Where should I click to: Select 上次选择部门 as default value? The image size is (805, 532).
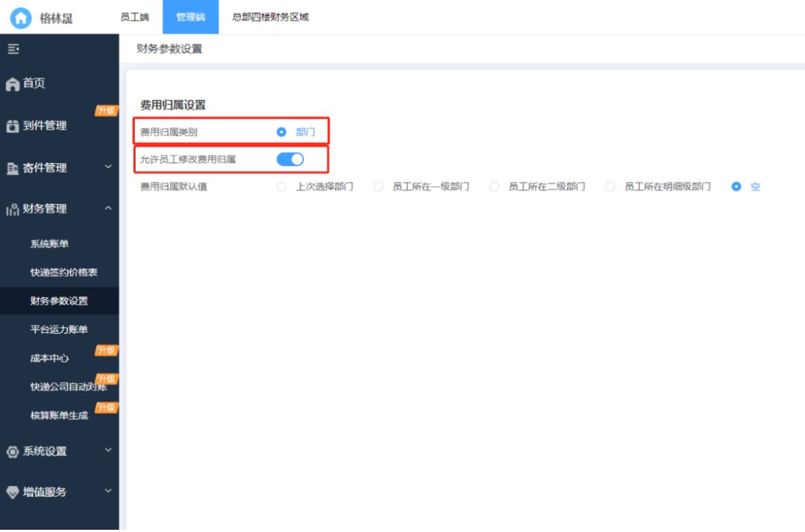pos(282,187)
